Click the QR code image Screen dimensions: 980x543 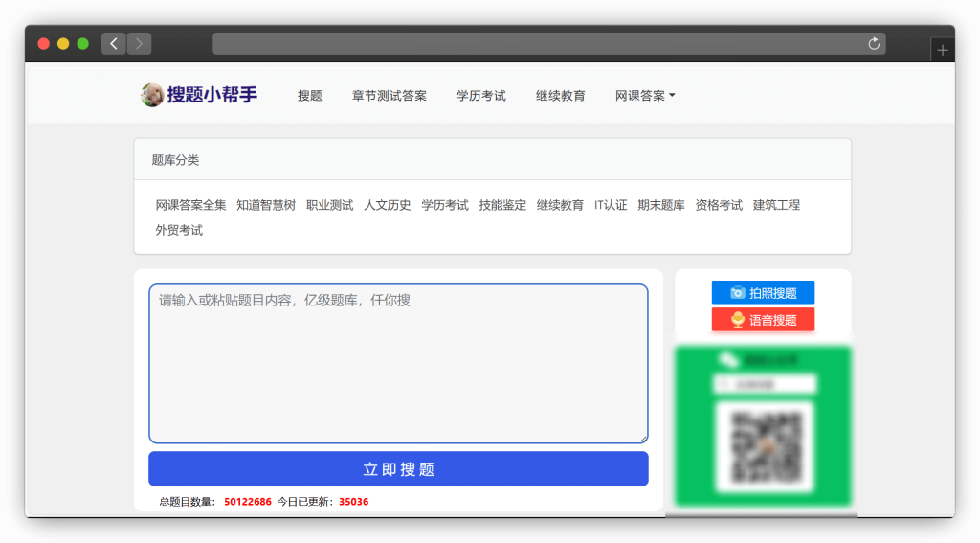coord(766,446)
